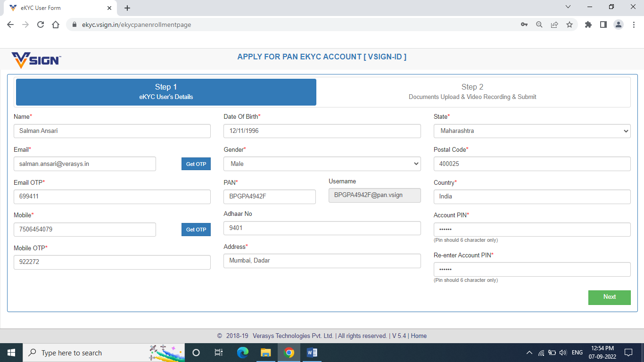Click Get OTP next to Email

196,164
